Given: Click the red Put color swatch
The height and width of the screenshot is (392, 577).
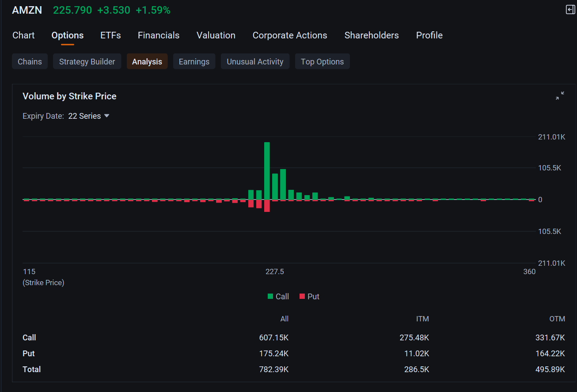Looking at the screenshot, I should tap(302, 297).
